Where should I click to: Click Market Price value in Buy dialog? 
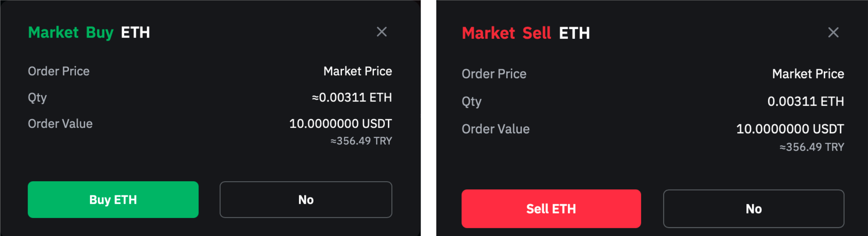tap(358, 71)
